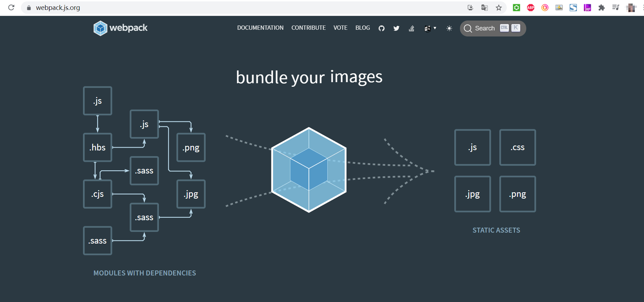The width and height of the screenshot is (644, 302).
Task: Open the Google Translate page icon
Action: (484, 7)
